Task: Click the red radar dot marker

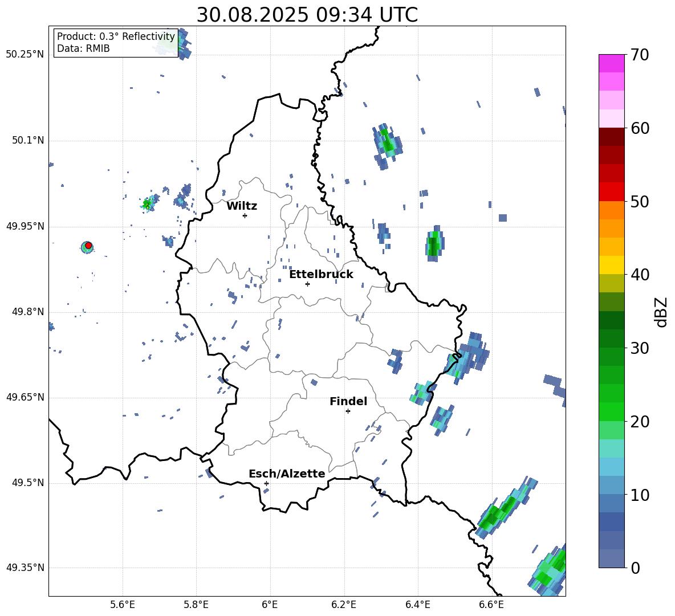Action: (x=88, y=246)
